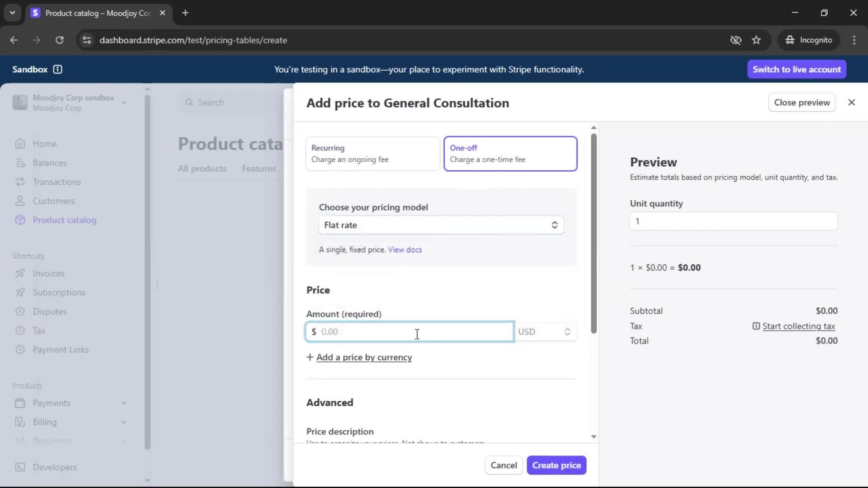Open the USD currency dropdown
Viewport: 868px width, 488px height.
[x=544, y=332]
